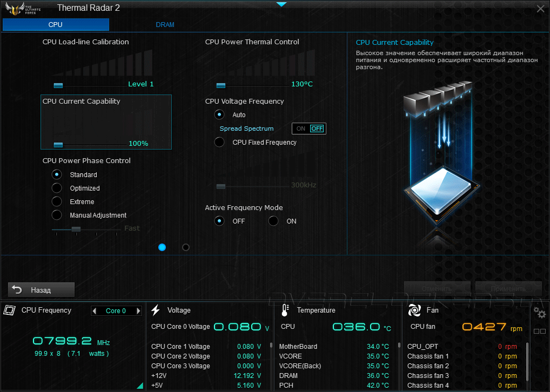The height and width of the screenshot is (392, 550).
Task: Click the CPU Core 3 Voltage row
Action: [206, 366]
